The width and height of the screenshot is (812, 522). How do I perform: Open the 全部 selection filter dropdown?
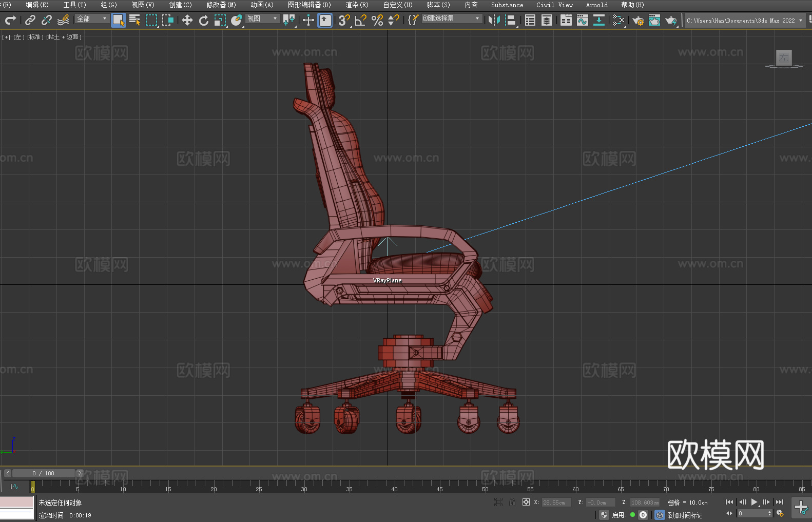pyautogui.click(x=92, y=18)
